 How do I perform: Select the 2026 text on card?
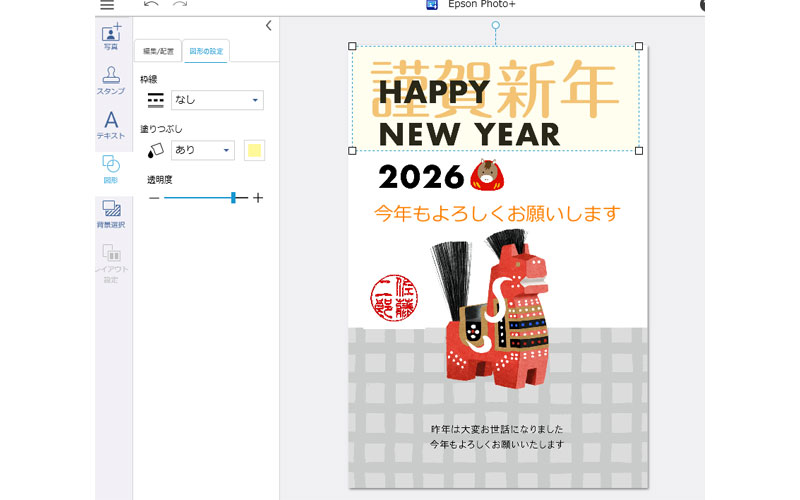421,177
